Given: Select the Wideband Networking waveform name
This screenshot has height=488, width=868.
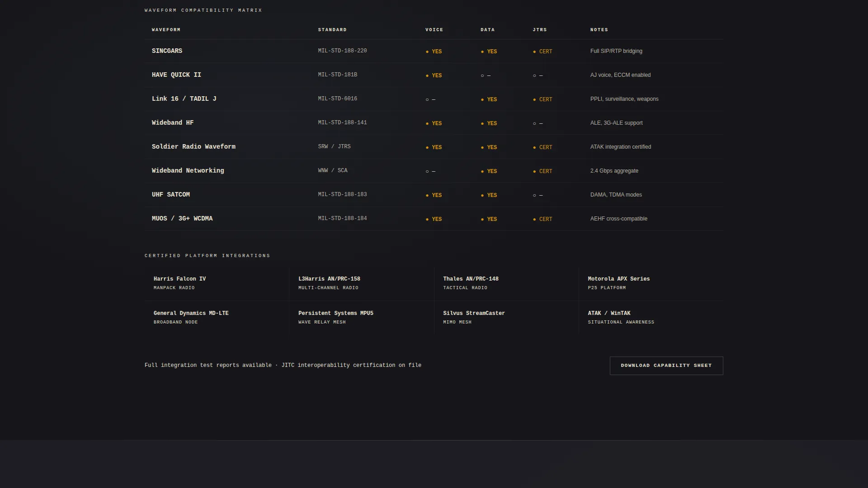Looking at the screenshot, I should pos(188,171).
